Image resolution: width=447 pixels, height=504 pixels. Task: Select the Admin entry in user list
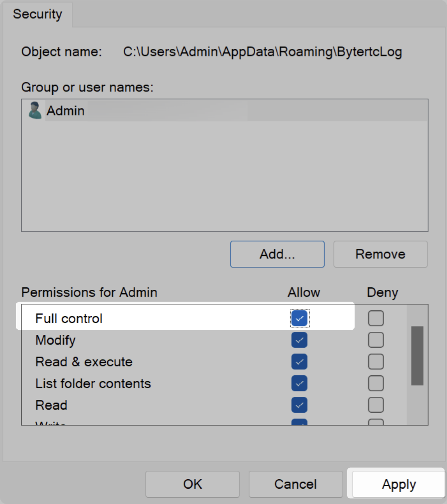(x=66, y=111)
